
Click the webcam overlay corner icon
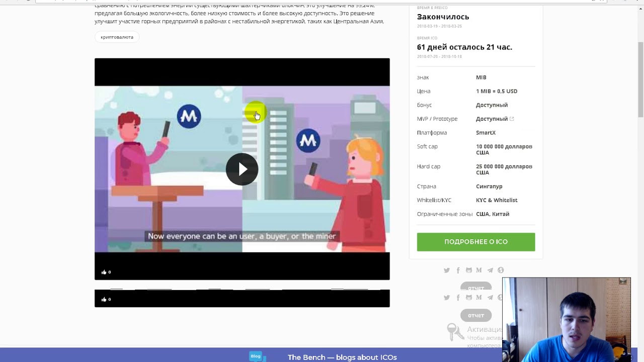click(624, 282)
